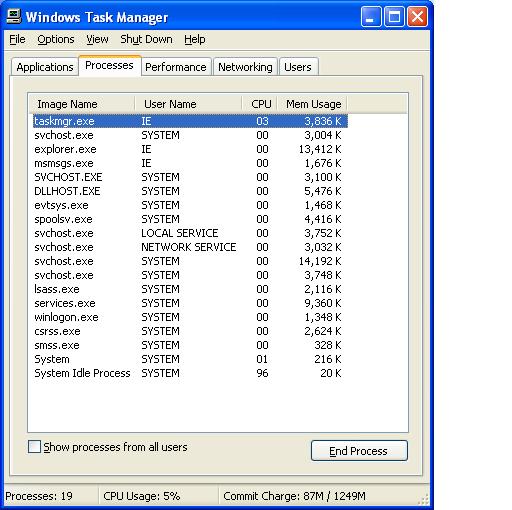
Task: Maximize the Task Manager window
Action: pyautogui.click(x=394, y=16)
